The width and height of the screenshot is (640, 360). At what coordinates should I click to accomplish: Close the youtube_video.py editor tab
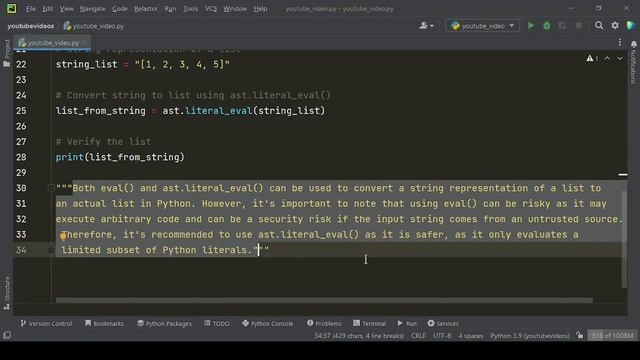coord(85,42)
